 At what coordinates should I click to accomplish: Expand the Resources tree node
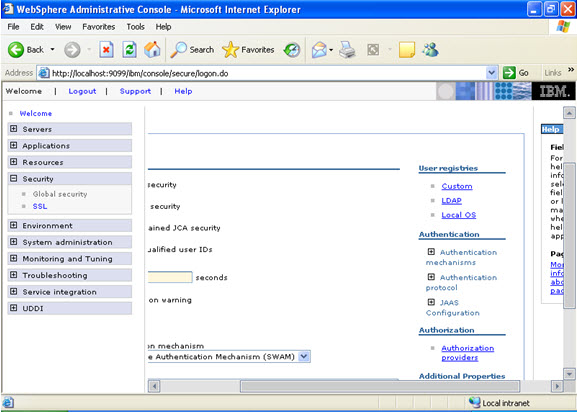pos(14,162)
